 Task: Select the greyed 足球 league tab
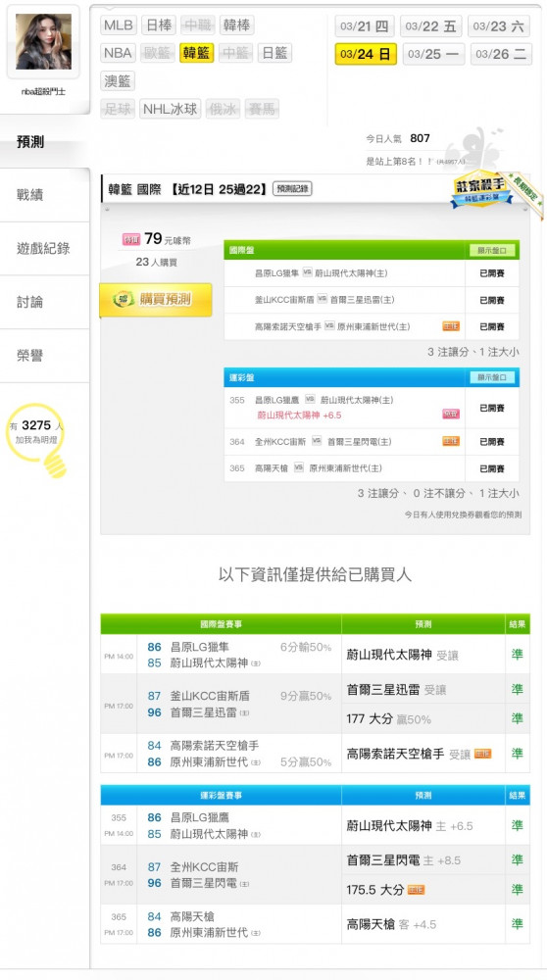(x=118, y=109)
